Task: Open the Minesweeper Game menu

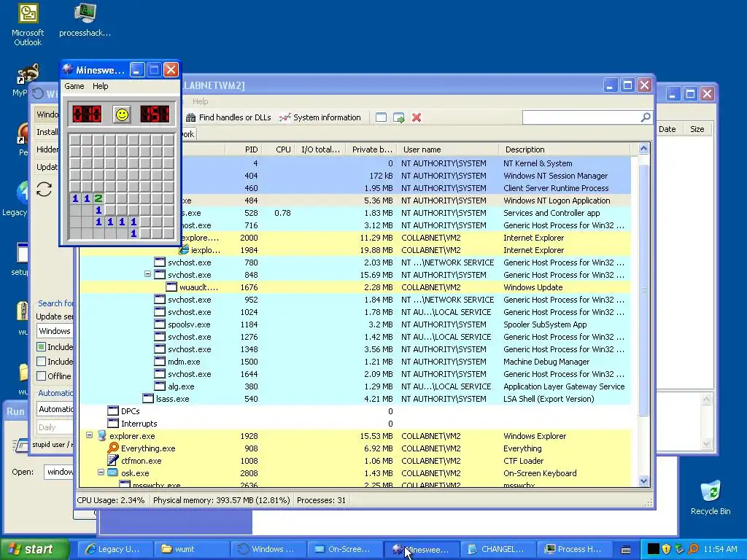Action: click(x=74, y=86)
